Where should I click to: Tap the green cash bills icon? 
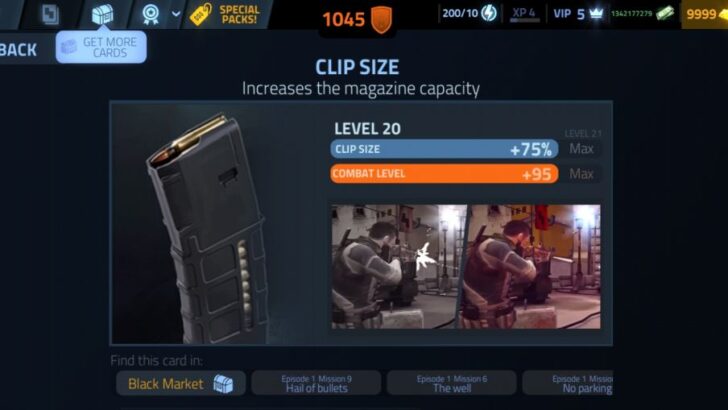pos(664,13)
